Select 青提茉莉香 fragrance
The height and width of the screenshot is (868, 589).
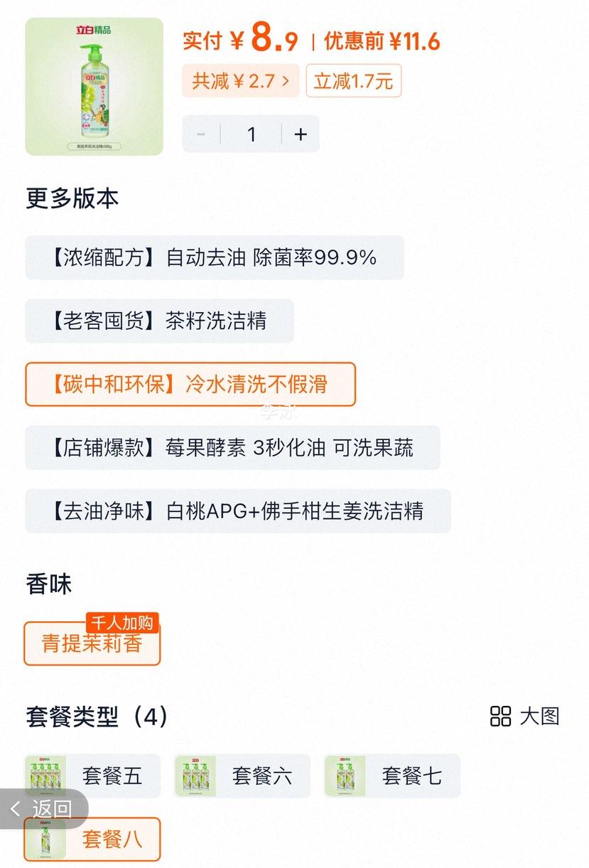(x=92, y=643)
